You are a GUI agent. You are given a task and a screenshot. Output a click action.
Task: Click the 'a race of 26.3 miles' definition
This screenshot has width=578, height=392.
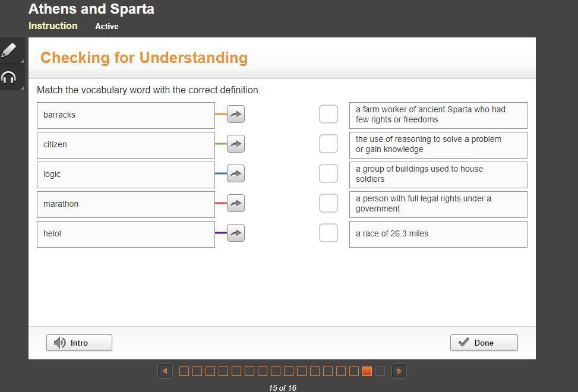pos(438,235)
